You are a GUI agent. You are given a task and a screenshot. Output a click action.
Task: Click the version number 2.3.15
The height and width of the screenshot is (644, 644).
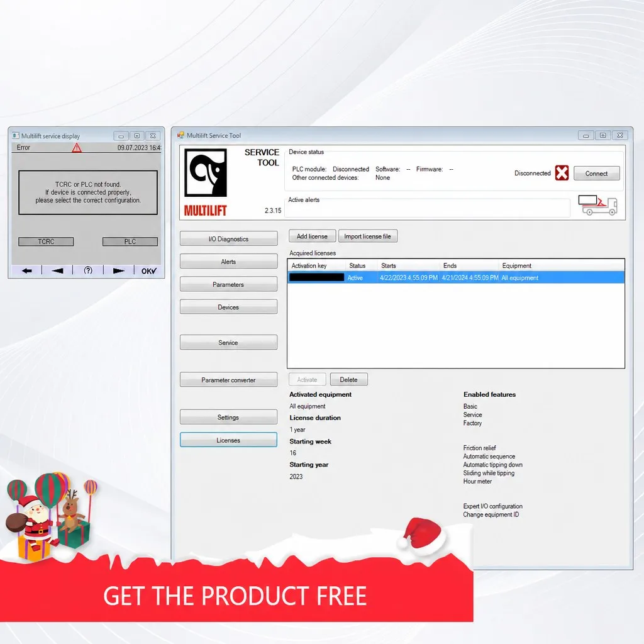[x=273, y=210]
